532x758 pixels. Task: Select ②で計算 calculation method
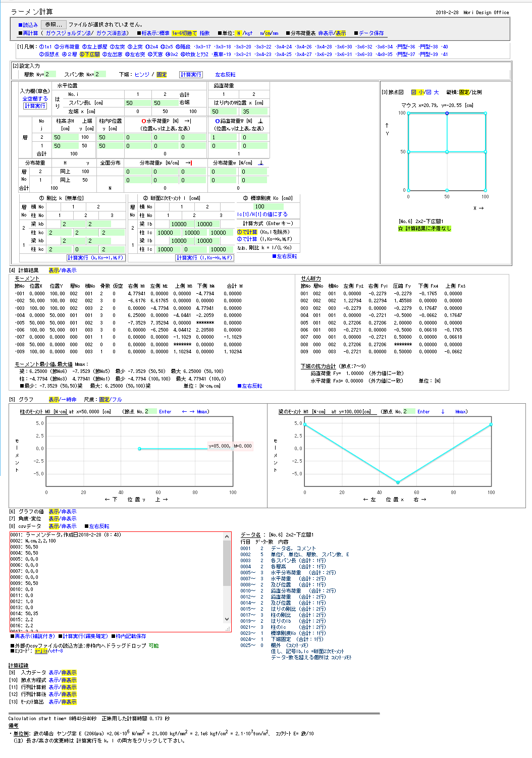pos(247,239)
